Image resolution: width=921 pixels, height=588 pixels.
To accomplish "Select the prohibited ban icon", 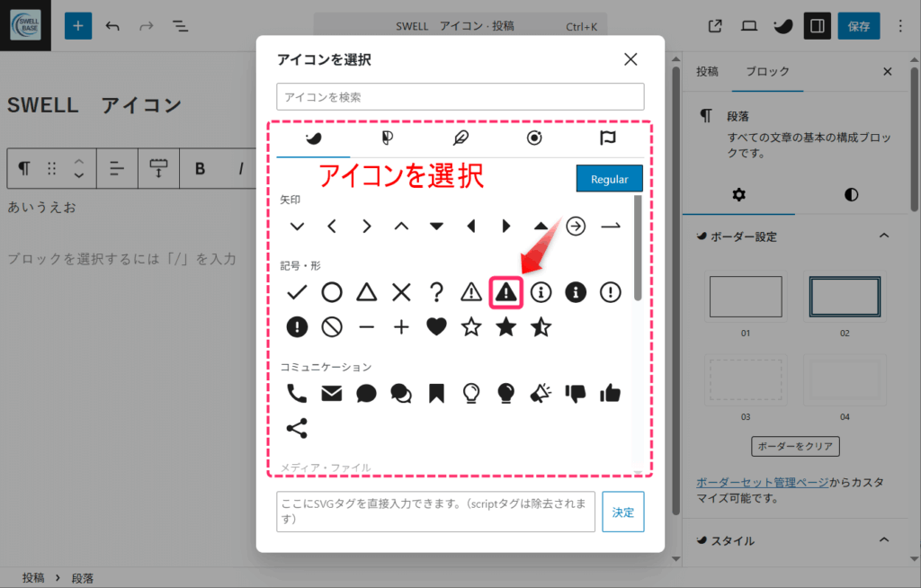I will 332,327.
